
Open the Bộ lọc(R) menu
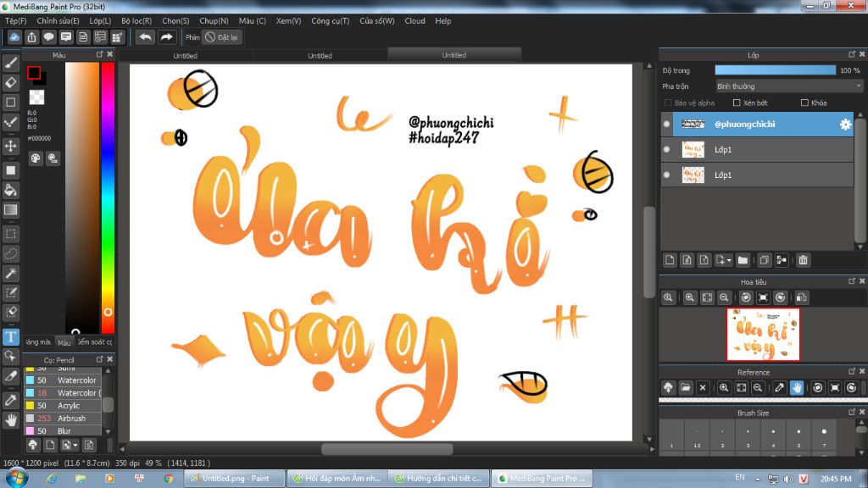(x=136, y=21)
